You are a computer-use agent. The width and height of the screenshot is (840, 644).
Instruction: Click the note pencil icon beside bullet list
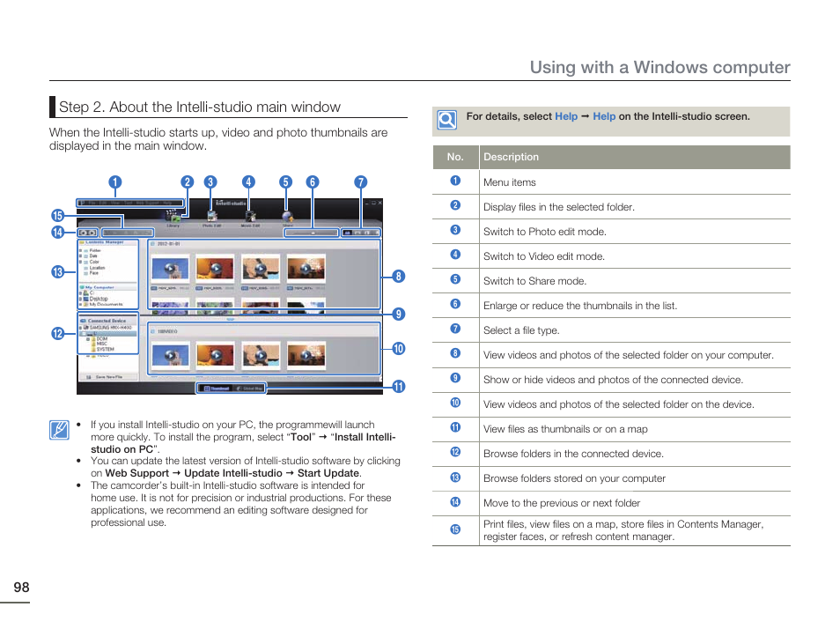pyautogui.click(x=60, y=430)
